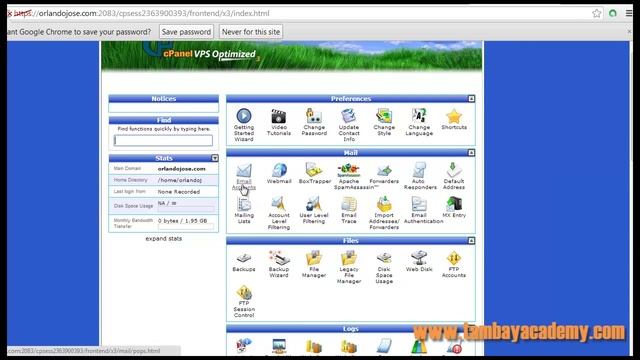Open Update Contact Info
Image resolution: width=640 pixels, height=360 pixels.
[349, 124]
